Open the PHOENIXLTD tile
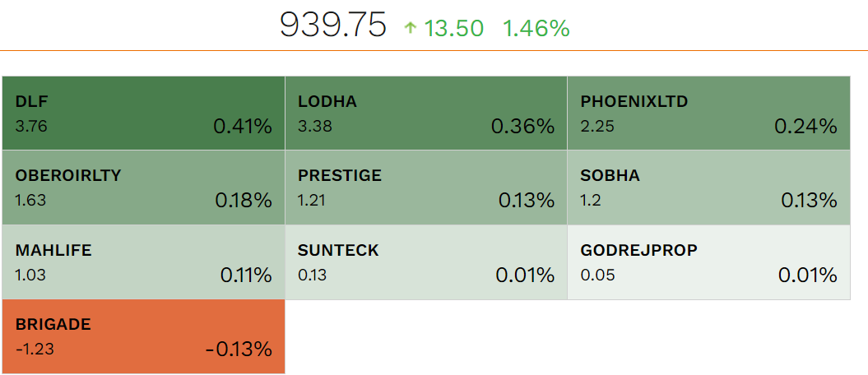 coord(708,113)
